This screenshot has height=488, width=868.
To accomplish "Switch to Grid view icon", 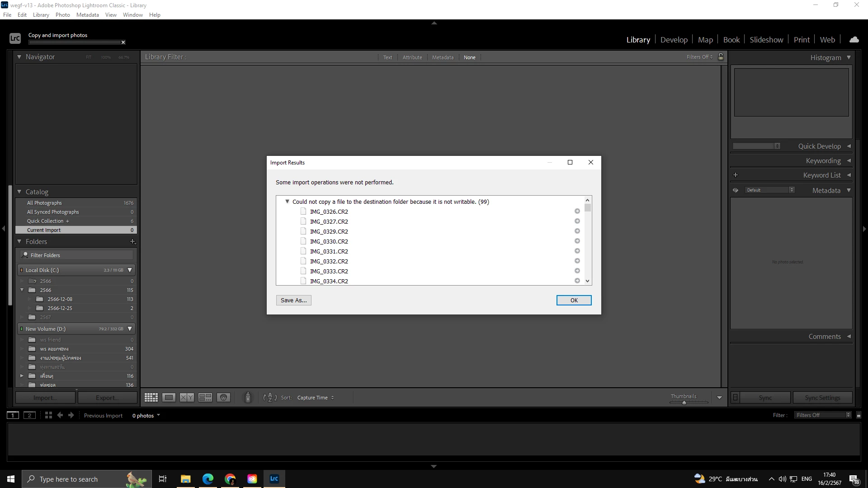I will coord(151,398).
